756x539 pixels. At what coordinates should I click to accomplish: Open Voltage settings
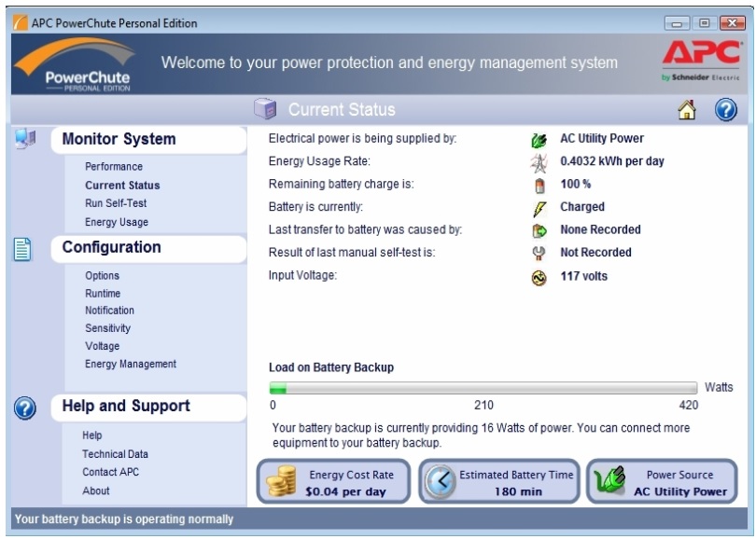pos(103,346)
